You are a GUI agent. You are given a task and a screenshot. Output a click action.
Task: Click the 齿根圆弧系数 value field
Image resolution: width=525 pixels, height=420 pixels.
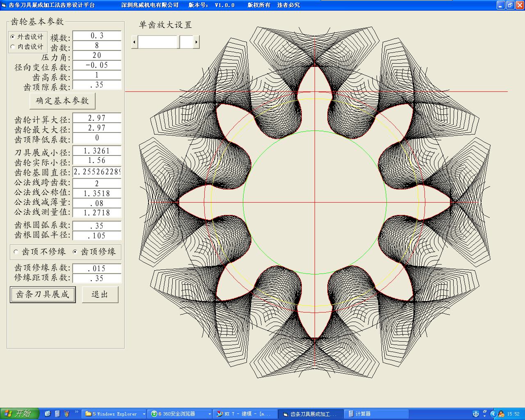(x=97, y=226)
